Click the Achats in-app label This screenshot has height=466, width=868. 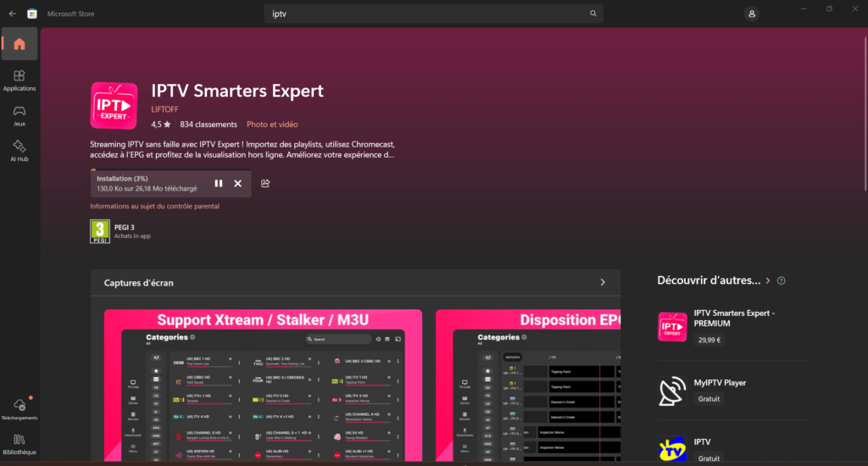(x=132, y=236)
